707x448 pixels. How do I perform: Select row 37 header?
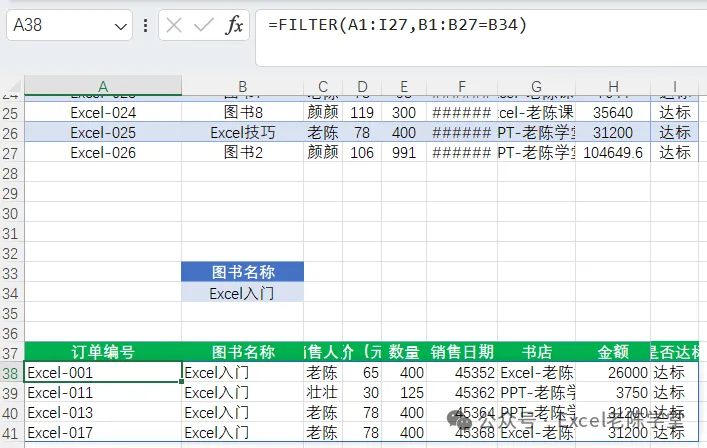click(x=11, y=353)
